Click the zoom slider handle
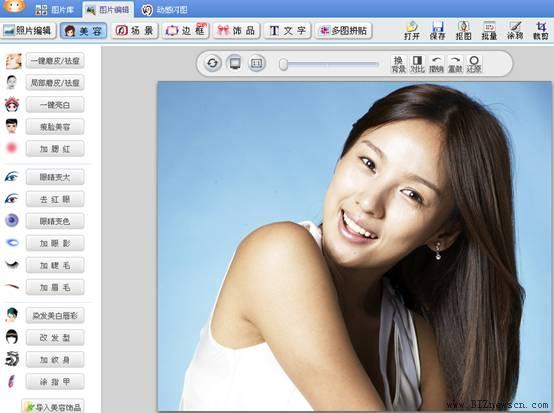The image size is (554, 413). click(x=283, y=65)
